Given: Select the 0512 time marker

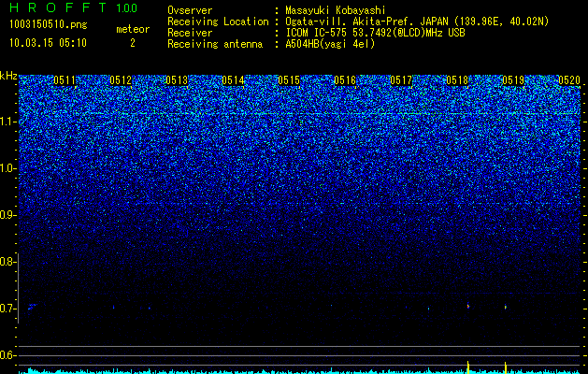Looking at the screenshot, I should (x=121, y=80).
